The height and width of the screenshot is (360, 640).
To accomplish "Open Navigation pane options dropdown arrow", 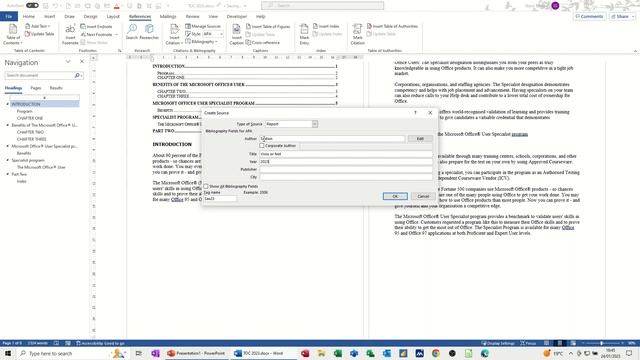I will (68, 62).
